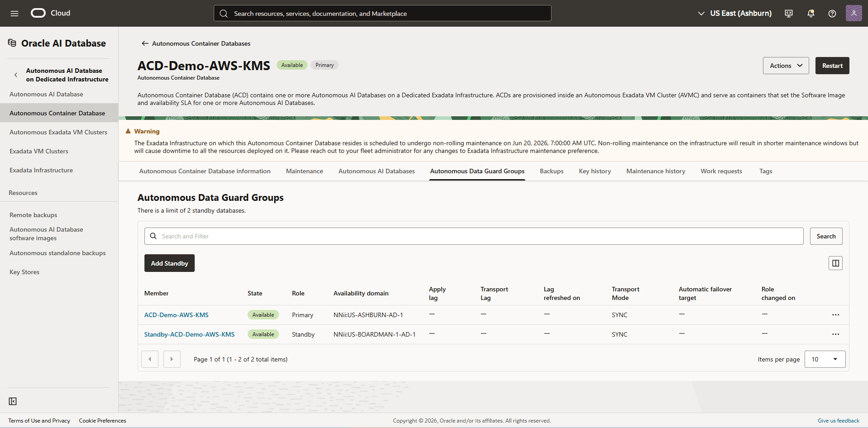Open the help question mark menu
868x428 pixels.
click(x=832, y=14)
